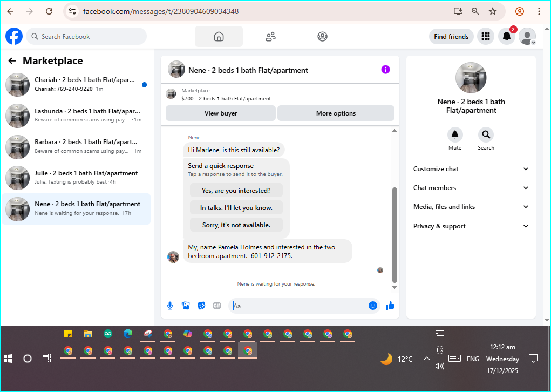
Task: Click the install app icon in address bar
Action: tap(458, 11)
